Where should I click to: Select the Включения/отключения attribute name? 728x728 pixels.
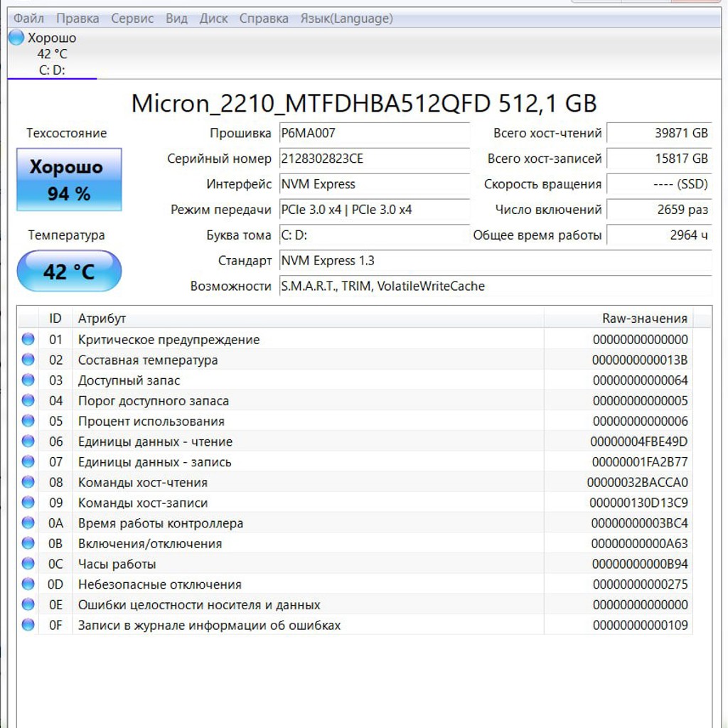150,544
